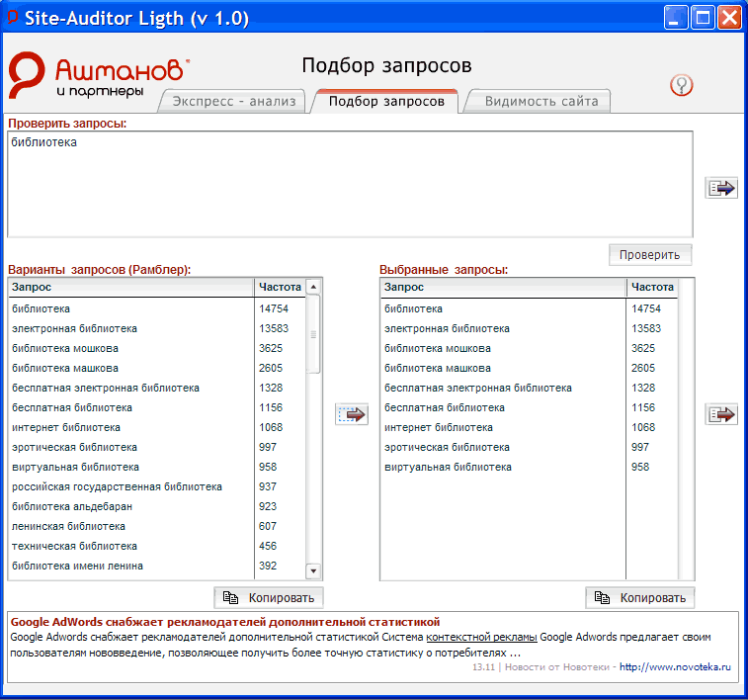This screenshot has height=700, width=748.
Task: Select 'библиотека машкова' in the variants list
Action: tap(156, 369)
